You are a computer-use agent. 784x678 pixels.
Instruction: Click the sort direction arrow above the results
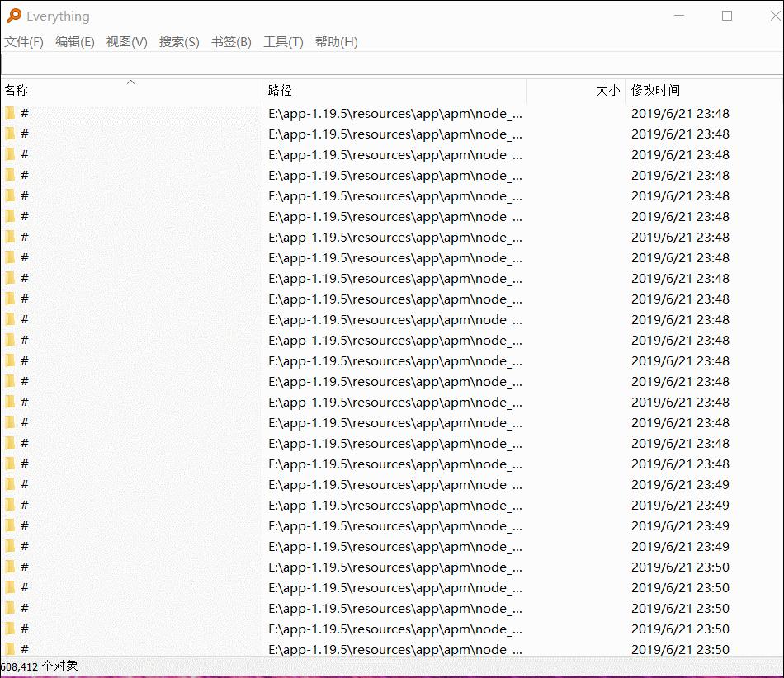130,82
